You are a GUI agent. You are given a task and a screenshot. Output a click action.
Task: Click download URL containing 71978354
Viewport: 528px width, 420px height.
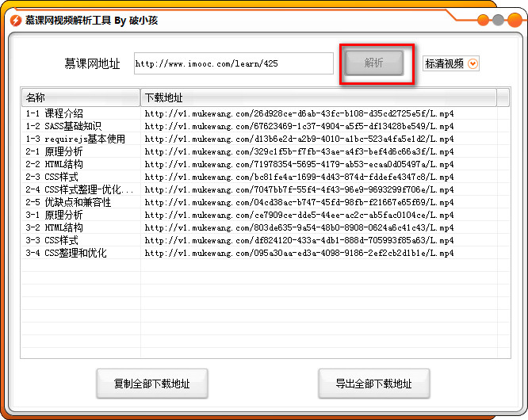(299, 165)
